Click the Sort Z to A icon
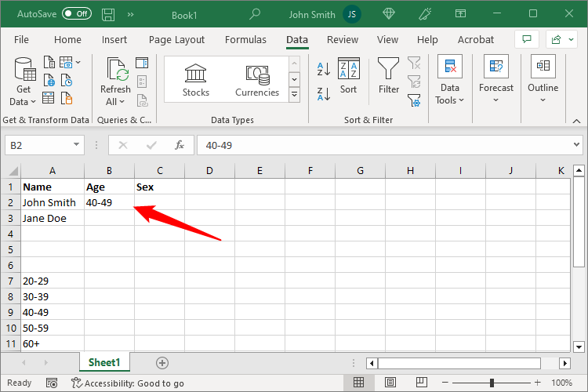This screenshot has height=392, width=588. 324,94
